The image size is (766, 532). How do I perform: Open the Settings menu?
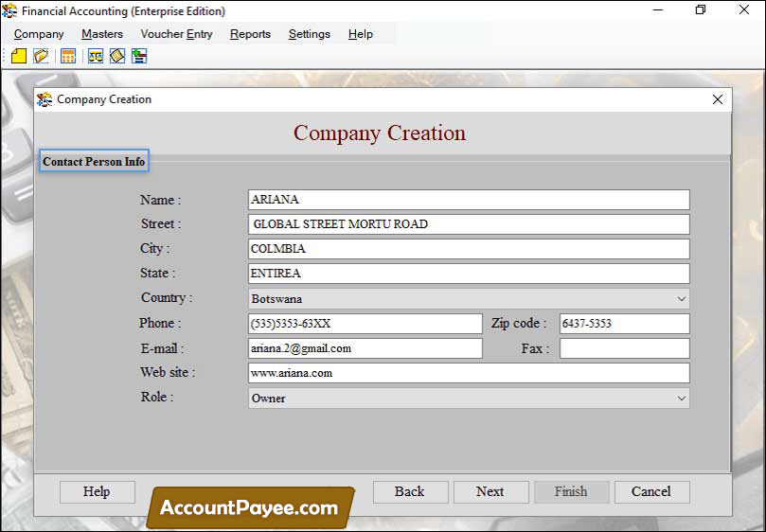tap(310, 34)
